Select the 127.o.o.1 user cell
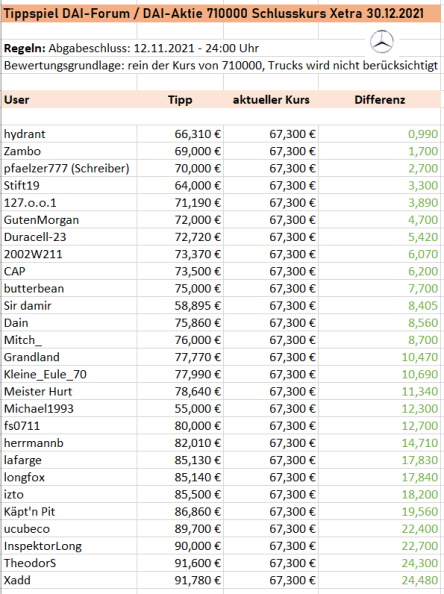 tap(69, 203)
